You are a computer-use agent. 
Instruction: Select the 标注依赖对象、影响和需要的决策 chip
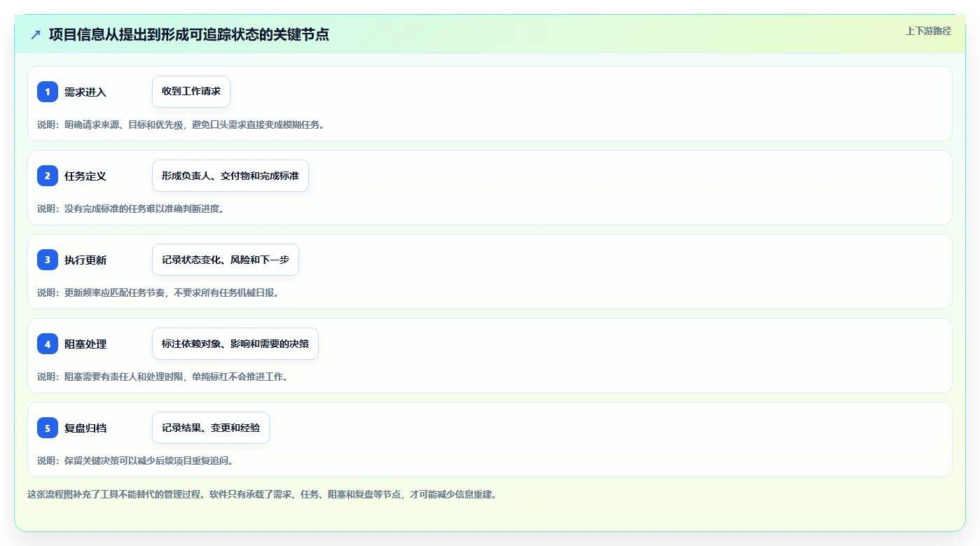click(235, 344)
